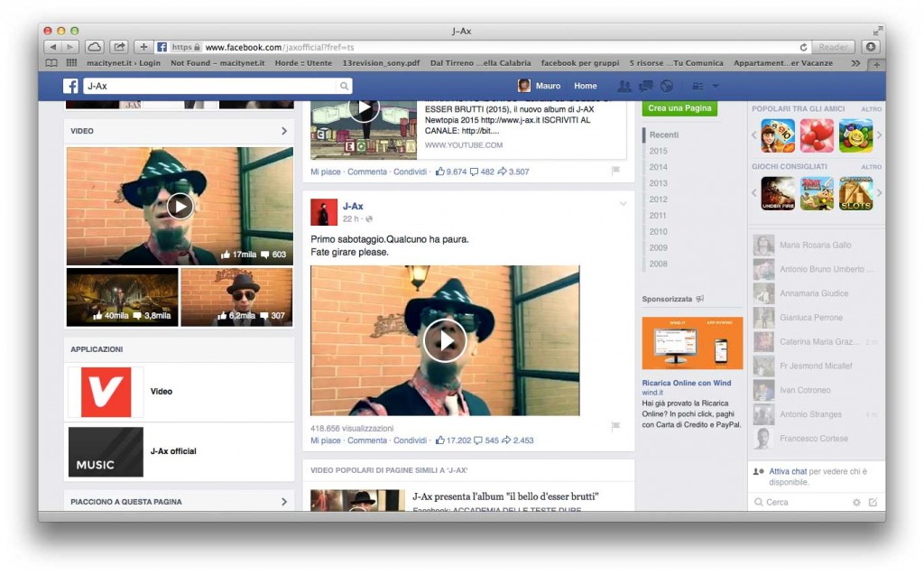The height and width of the screenshot is (575, 924).
Task: Click the Safari forward navigation arrow
Action: (x=70, y=47)
